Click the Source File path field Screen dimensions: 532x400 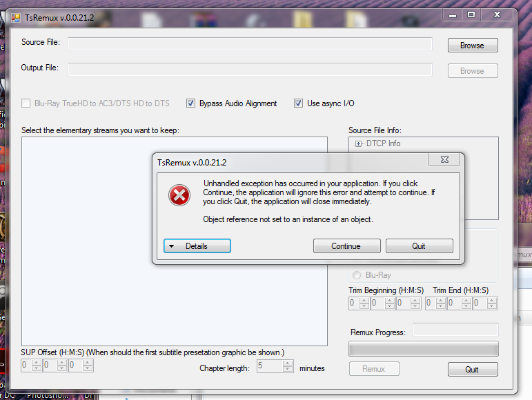(250, 44)
